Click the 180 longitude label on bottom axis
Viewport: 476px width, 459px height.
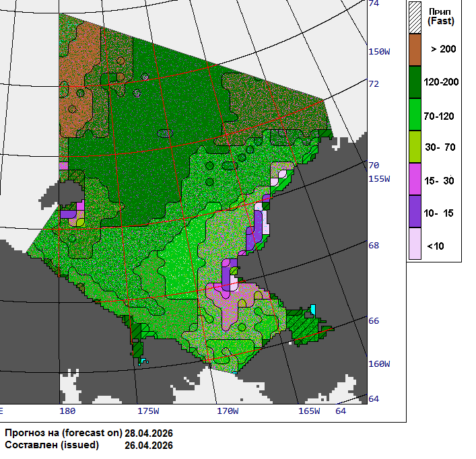pos(67,411)
